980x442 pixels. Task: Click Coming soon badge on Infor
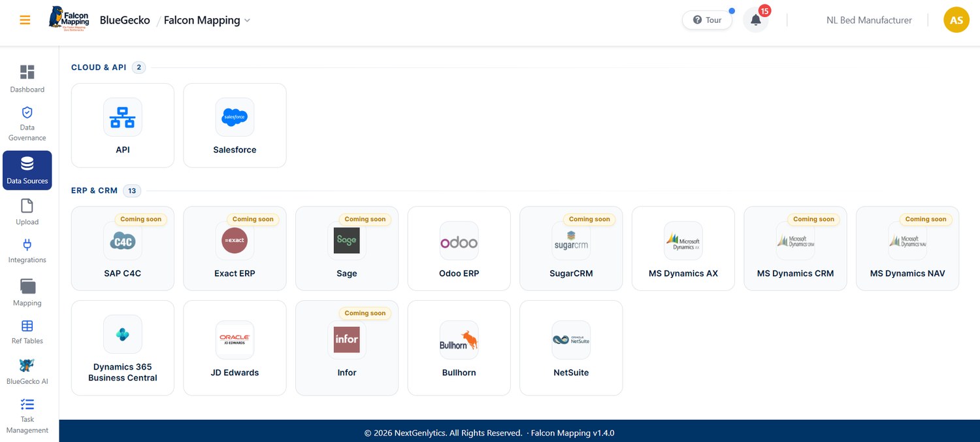(365, 313)
